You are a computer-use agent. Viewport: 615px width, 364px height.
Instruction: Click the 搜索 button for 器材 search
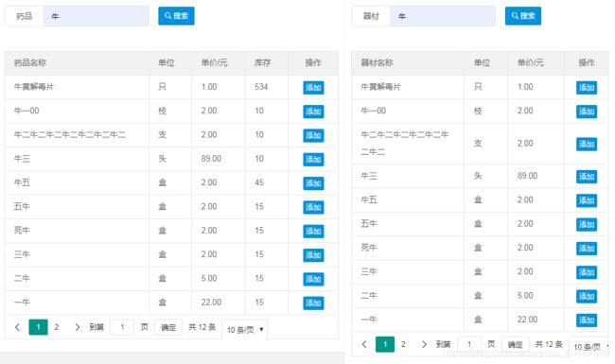click(523, 16)
